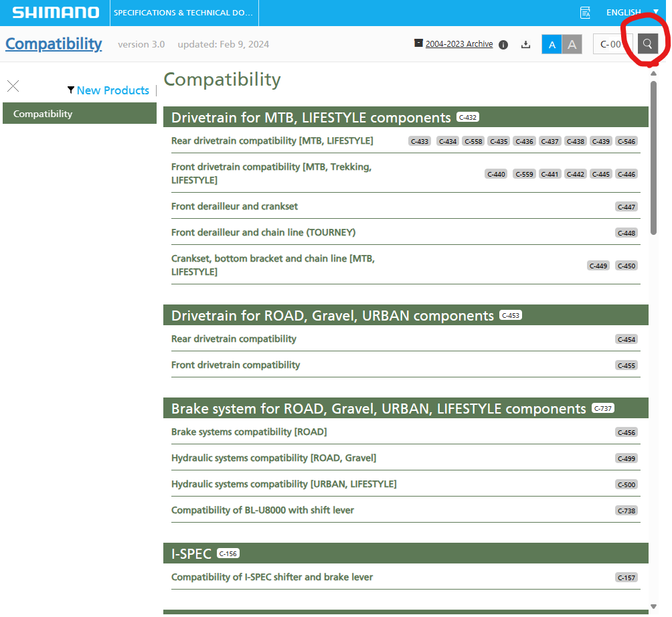Open Compatibility of I-SPEC shifter and brake lever
This screenshot has height=617, width=672.
point(272,577)
